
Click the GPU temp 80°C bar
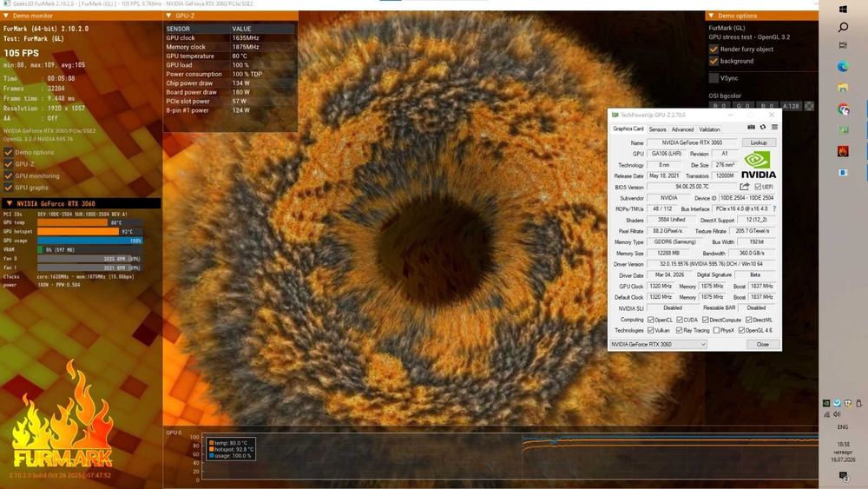[x=89, y=222]
